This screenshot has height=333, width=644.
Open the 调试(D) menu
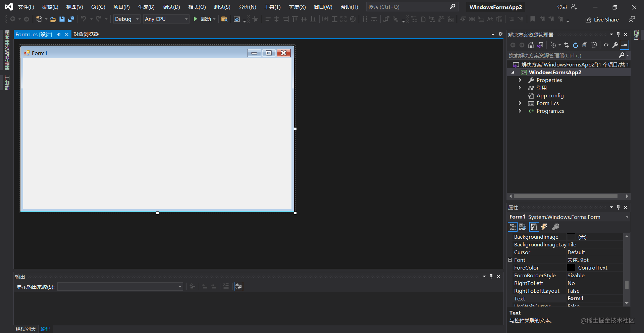click(x=171, y=7)
